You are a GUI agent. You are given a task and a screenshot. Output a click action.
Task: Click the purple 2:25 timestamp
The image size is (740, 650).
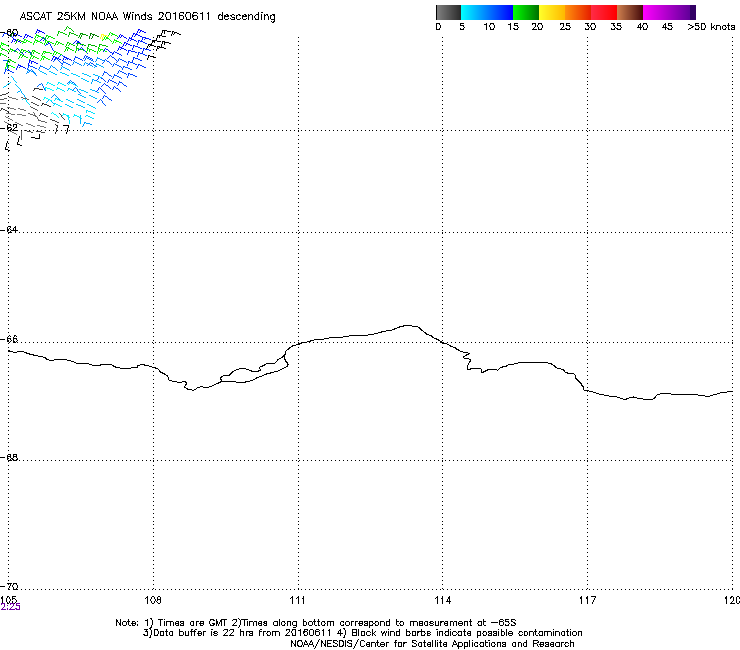[x=10, y=607]
